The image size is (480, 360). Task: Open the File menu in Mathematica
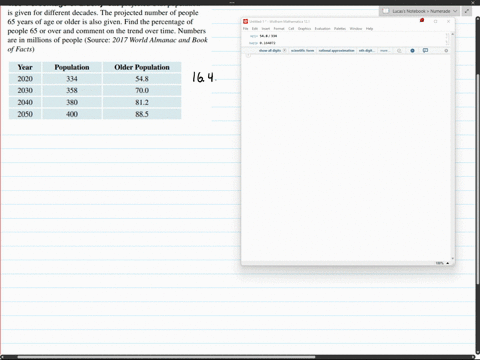(x=245, y=29)
